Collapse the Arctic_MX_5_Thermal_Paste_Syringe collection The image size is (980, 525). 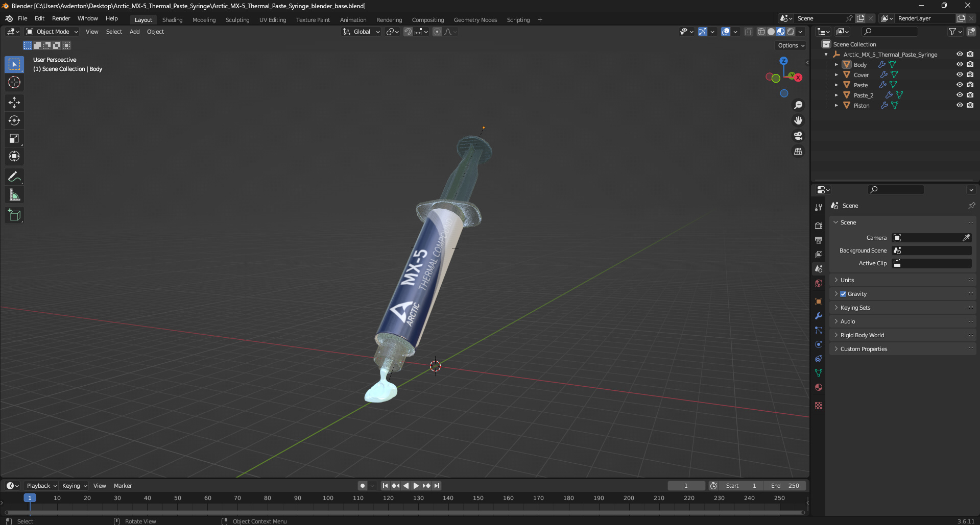[826, 55]
